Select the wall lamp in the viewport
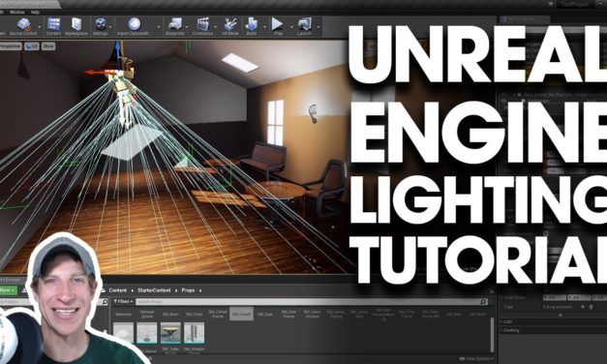The height and width of the screenshot is (364, 607). click(313, 113)
